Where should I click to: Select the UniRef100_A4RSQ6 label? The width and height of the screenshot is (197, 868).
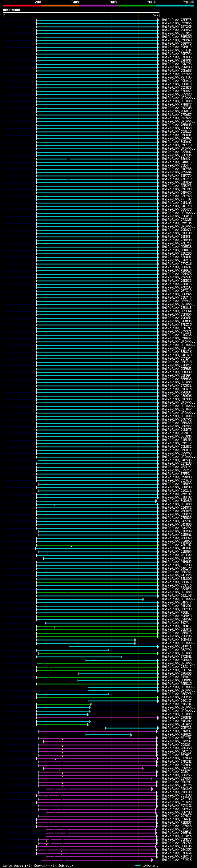pos(177,460)
